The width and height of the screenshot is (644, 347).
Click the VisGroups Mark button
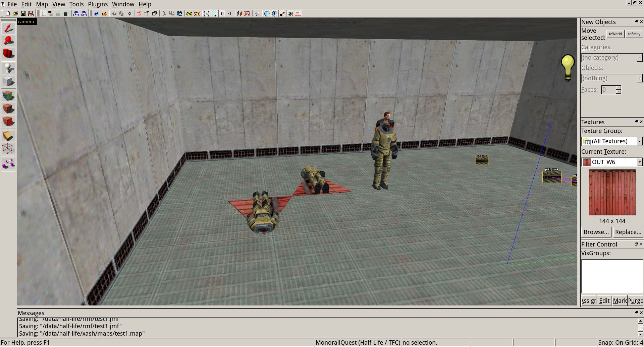pyautogui.click(x=620, y=300)
